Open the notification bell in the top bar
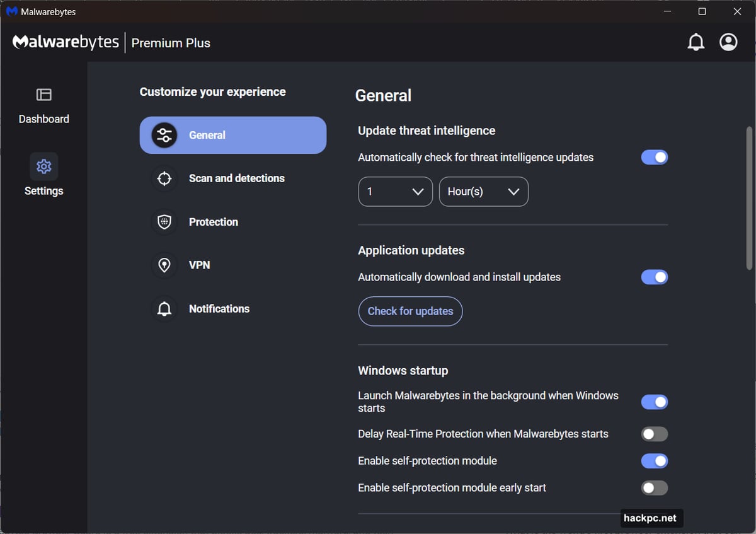The height and width of the screenshot is (534, 756). click(696, 42)
